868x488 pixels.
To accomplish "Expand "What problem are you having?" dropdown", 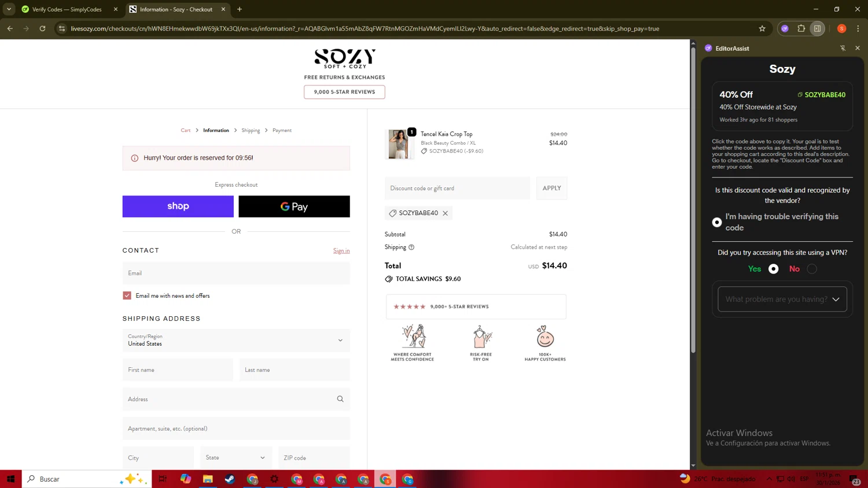I will [782, 299].
